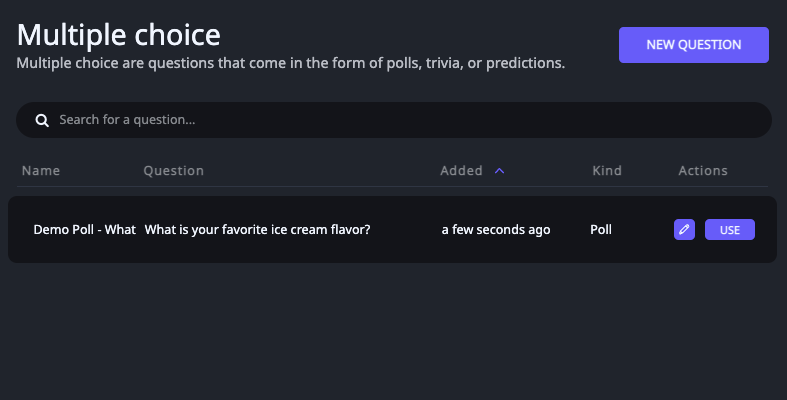787x400 pixels.
Task: Click the Actions column header
Action: 703,171
